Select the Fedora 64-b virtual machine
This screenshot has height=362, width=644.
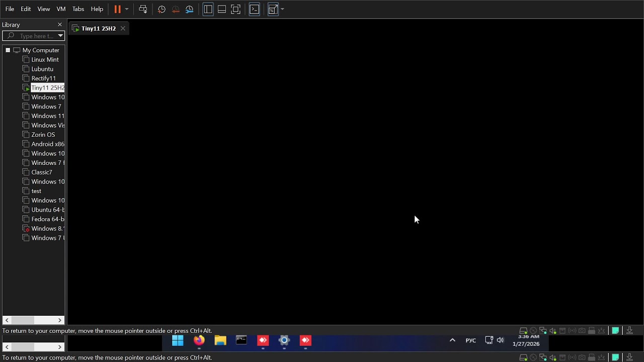point(48,219)
